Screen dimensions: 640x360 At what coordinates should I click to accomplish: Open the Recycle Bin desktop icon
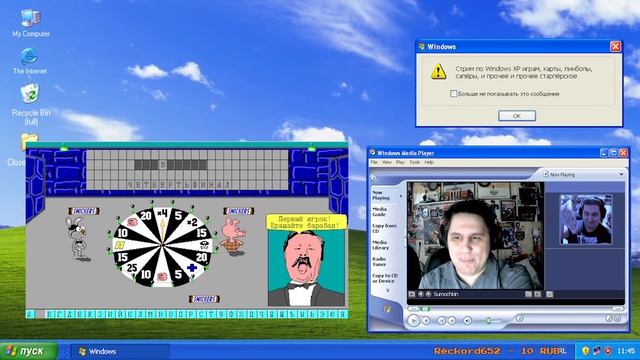(x=31, y=104)
